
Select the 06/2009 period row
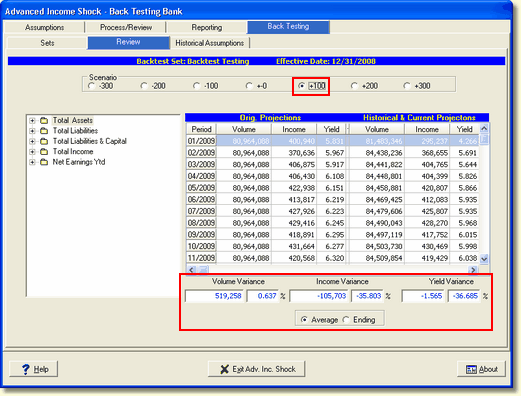pyautogui.click(x=332, y=200)
